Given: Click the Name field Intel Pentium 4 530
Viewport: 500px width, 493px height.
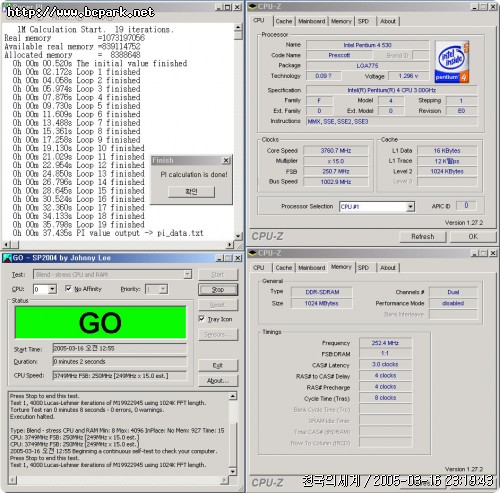Looking at the screenshot, I should pos(367,45).
